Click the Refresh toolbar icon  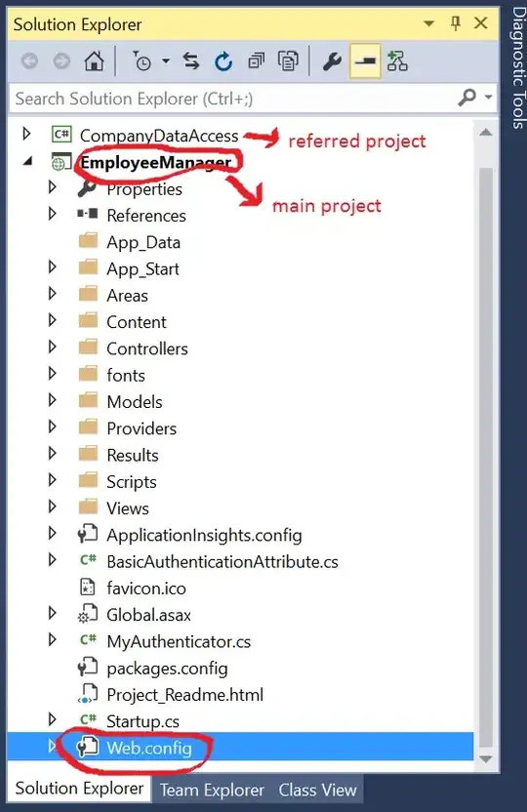click(x=223, y=61)
